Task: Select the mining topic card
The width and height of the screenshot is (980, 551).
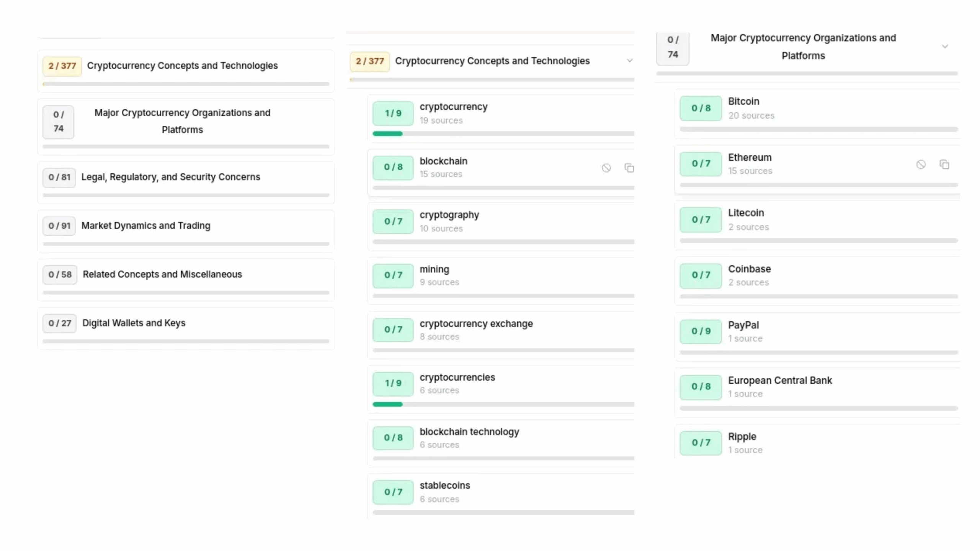Action: tap(501, 281)
